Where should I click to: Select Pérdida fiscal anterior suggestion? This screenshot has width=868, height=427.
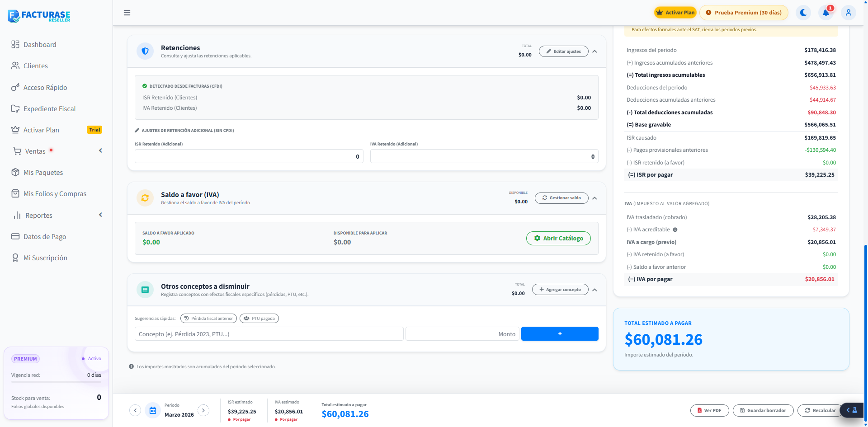point(208,319)
